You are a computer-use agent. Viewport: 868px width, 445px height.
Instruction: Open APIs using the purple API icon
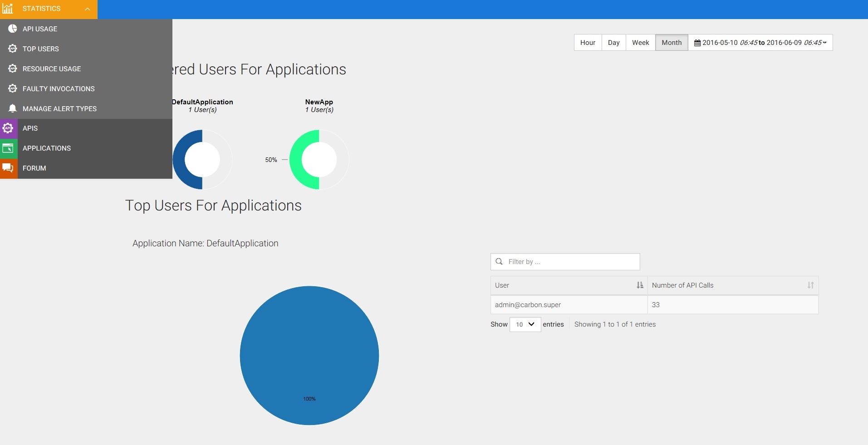(x=8, y=128)
